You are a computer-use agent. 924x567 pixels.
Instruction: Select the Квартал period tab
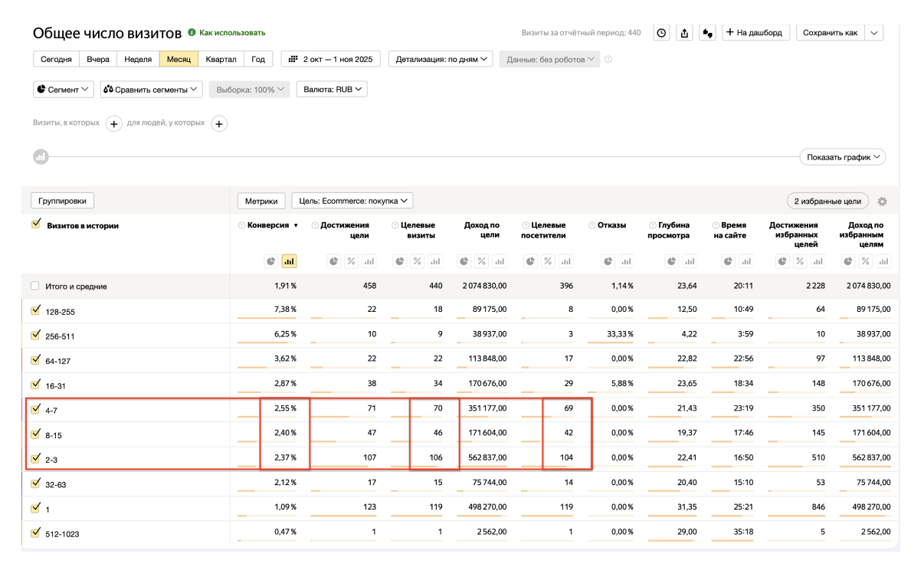pos(221,59)
